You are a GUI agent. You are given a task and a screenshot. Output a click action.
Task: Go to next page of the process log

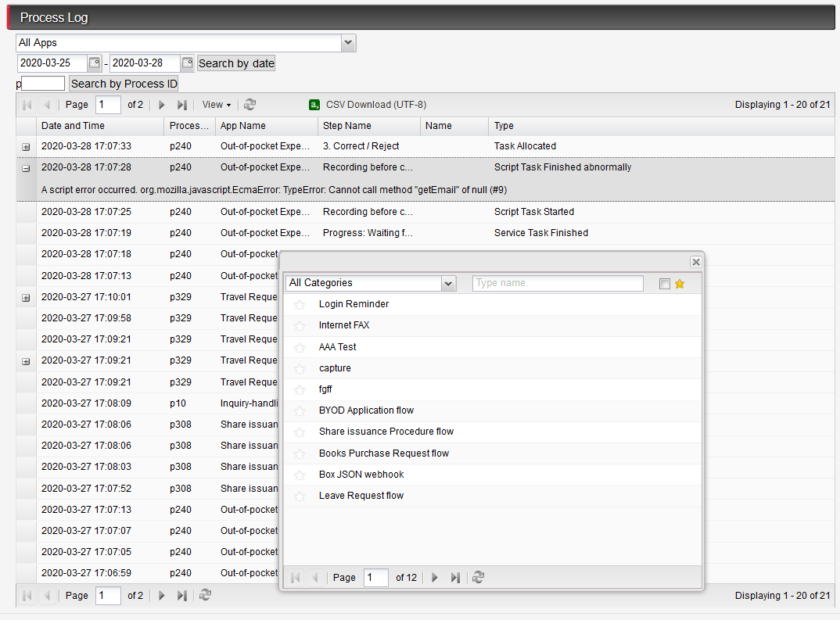(x=161, y=104)
